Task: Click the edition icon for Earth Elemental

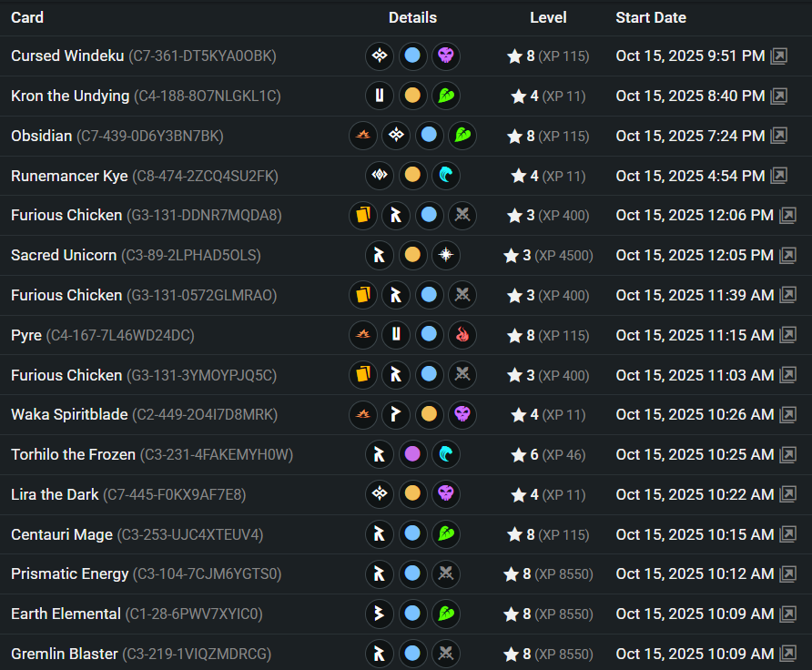Action: pos(379,614)
